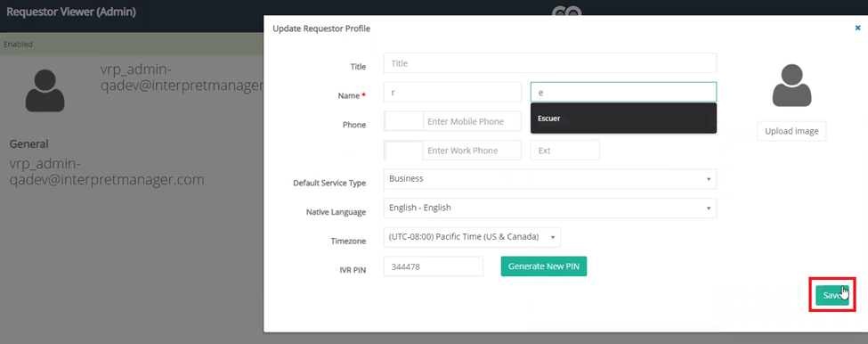Click the email text under General
This screenshot has height=344, width=868.
tap(107, 172)
